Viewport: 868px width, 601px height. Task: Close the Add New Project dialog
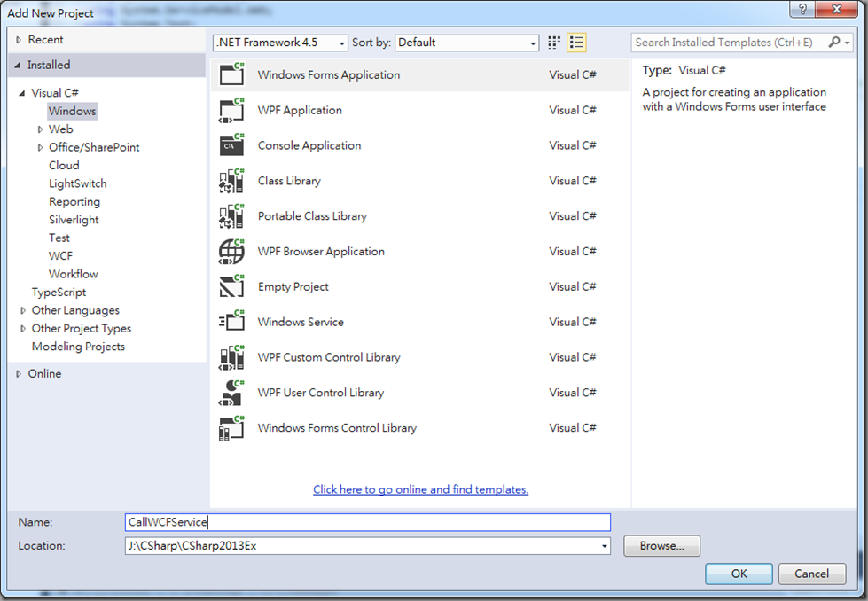click(837, 9)
